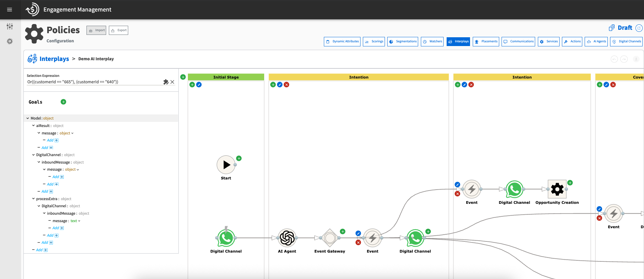Click the Import button
The width and height of the screenshot is (644, 279).
(x=96, y=30)
